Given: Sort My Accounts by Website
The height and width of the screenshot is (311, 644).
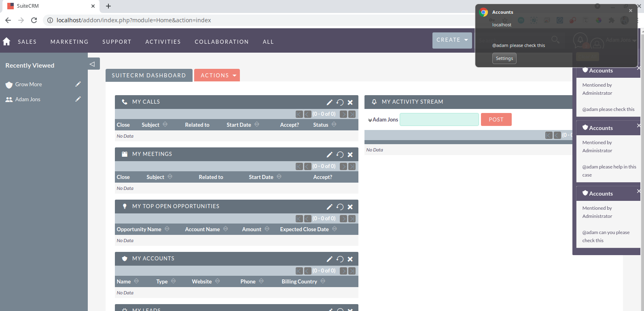Looking at the screenshot, I should click(218, 281).
